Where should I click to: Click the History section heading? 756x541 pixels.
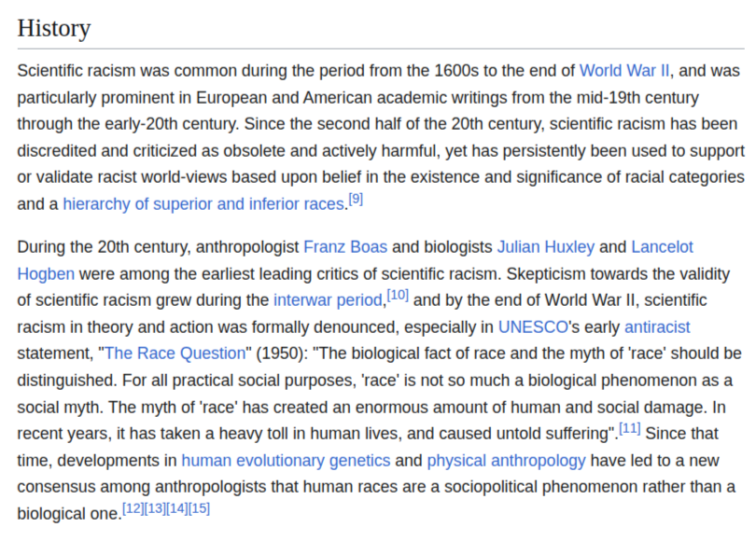(54, 28)
